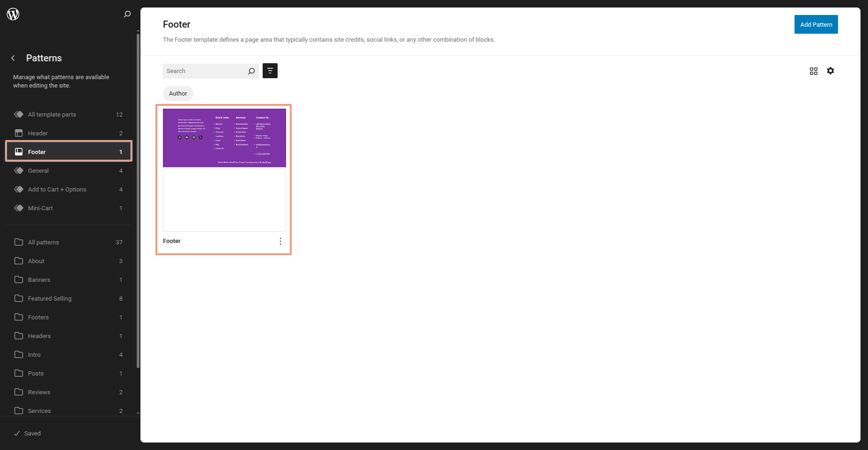Screen dimensions: 868x450
Task: Open the command palette search icon
Action: 127,14
